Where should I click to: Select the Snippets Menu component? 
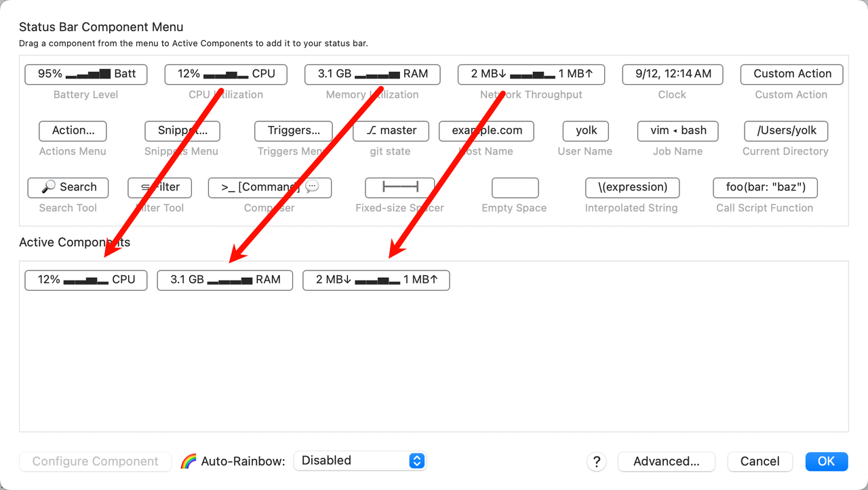tap(182, 131)
